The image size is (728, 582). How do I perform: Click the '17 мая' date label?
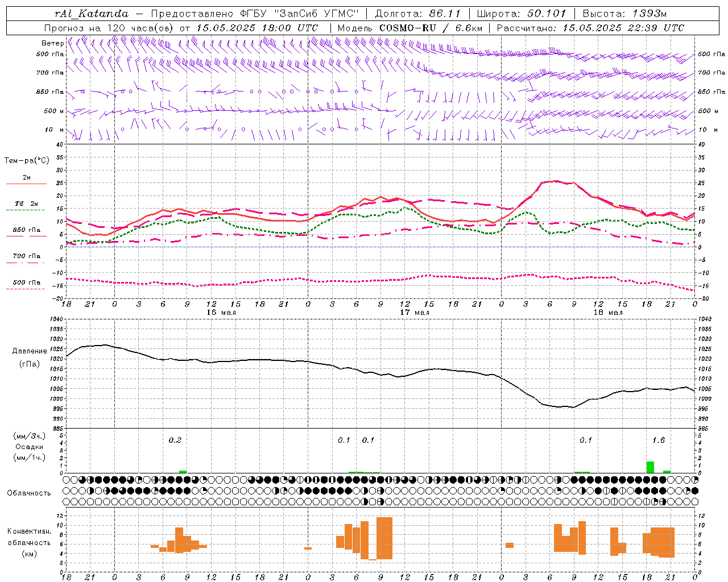point(415,313)
